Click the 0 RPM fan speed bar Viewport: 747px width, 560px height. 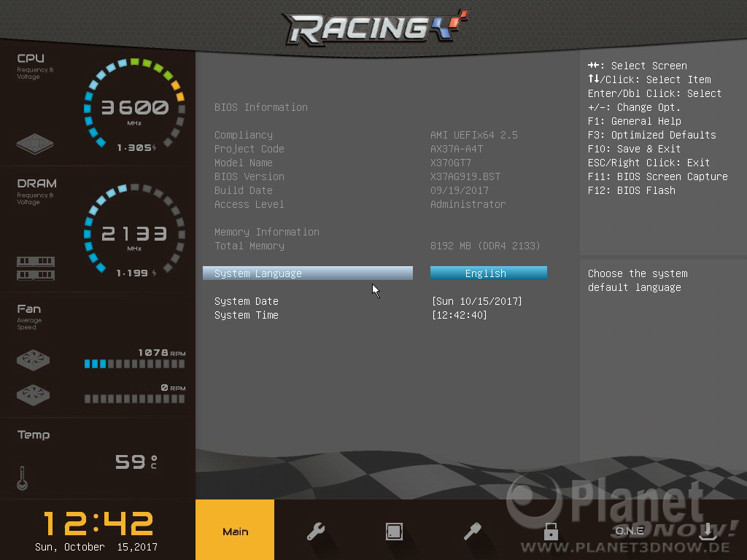(x=134, y=399)
